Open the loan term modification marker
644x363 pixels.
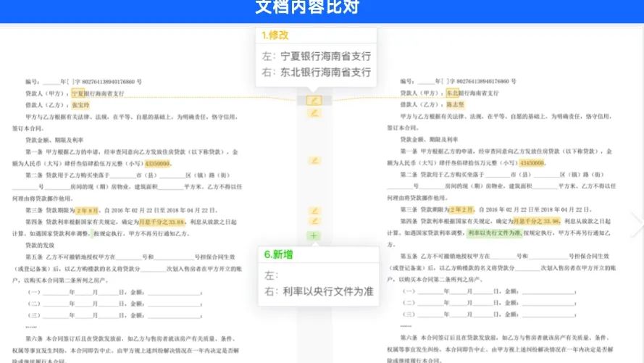(314, 211)
